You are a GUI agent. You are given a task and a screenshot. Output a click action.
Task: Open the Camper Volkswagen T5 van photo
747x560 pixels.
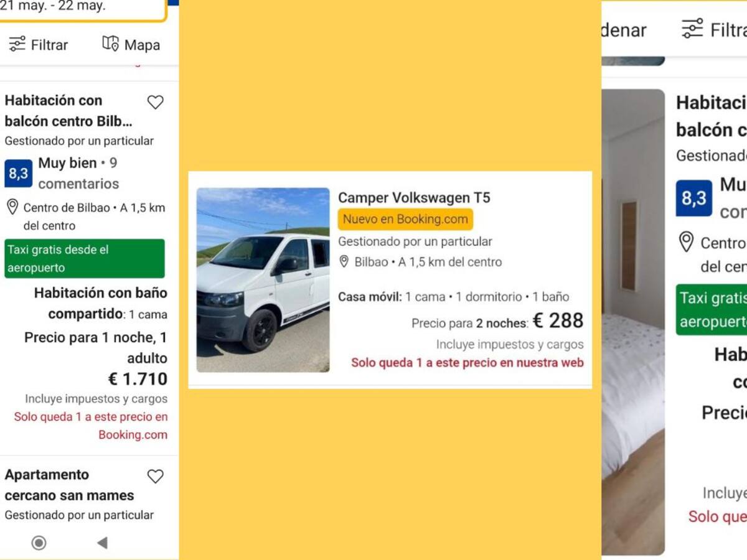click(263, 280)
